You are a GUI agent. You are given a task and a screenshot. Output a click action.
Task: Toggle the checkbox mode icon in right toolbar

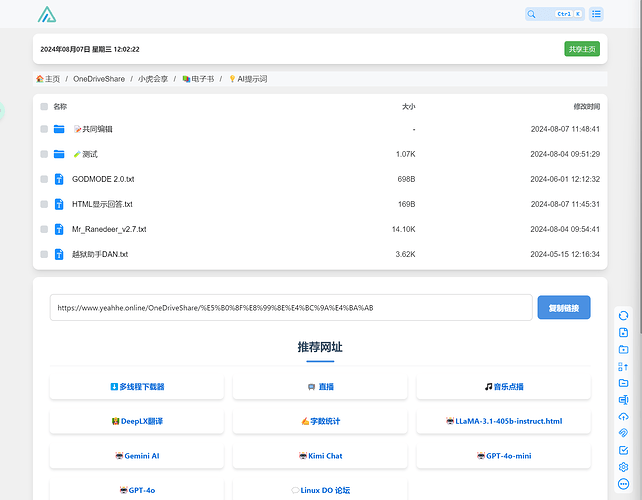(x=623, y=450)
